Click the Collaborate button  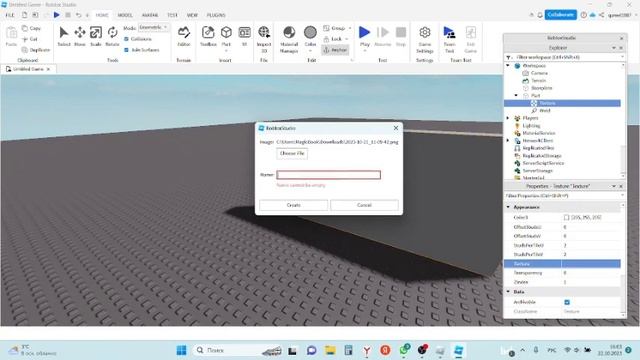point(560,15)
